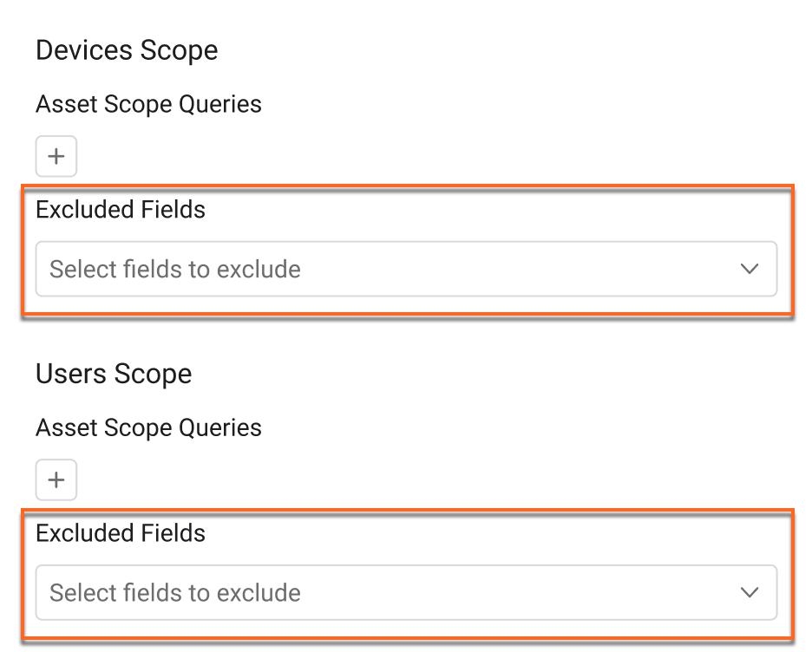The image size is (812, 652).
Task: Expand the Users Excluded Fields chevron
Action: pos(749,592)
